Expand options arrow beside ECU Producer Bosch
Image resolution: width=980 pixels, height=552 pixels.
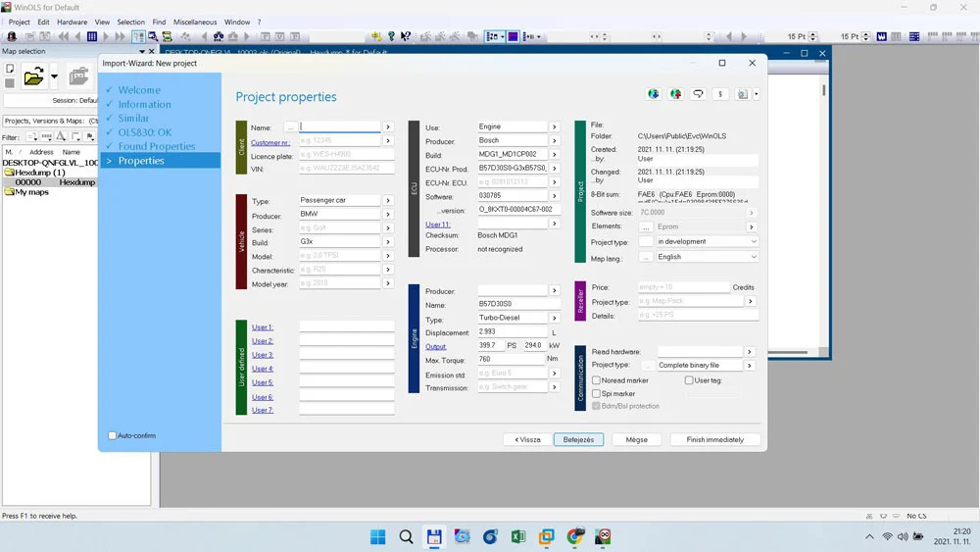[555, 140]
